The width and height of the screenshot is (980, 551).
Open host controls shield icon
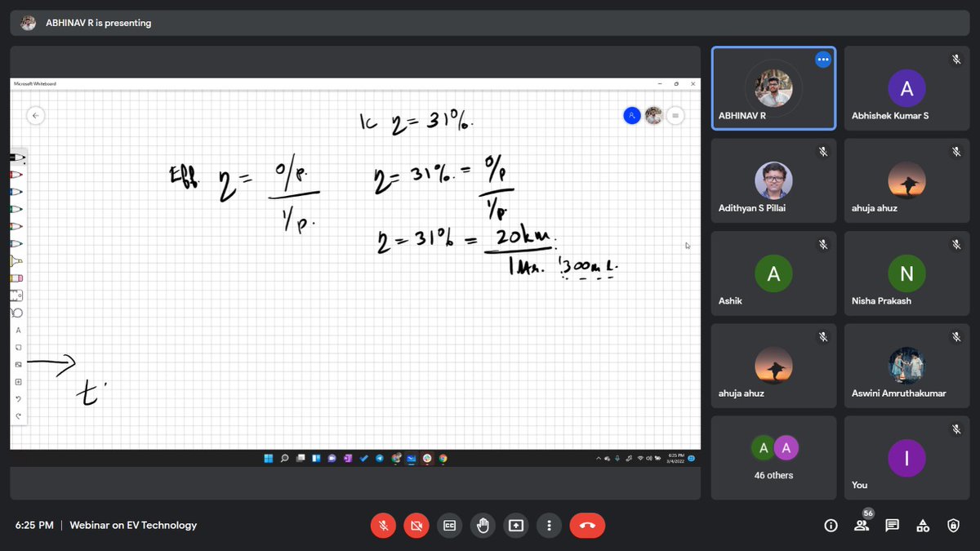pos(953,526)
